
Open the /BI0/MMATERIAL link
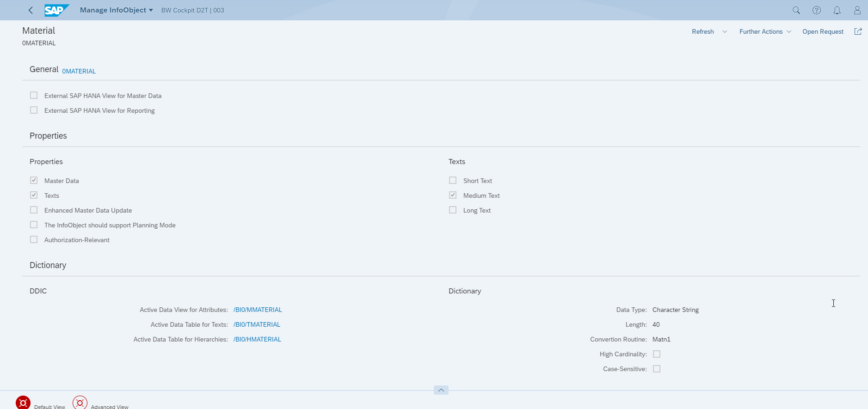click(258, 310)
